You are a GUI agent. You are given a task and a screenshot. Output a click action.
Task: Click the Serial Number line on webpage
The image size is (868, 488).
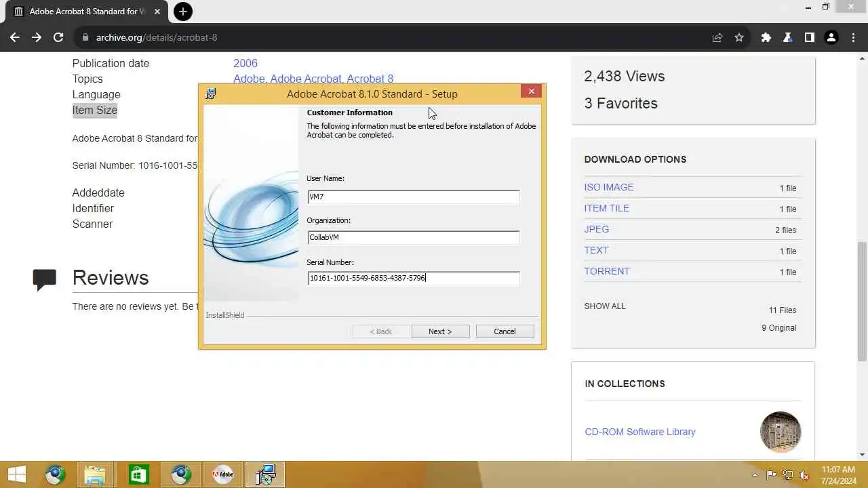click(x=135, y=165)
